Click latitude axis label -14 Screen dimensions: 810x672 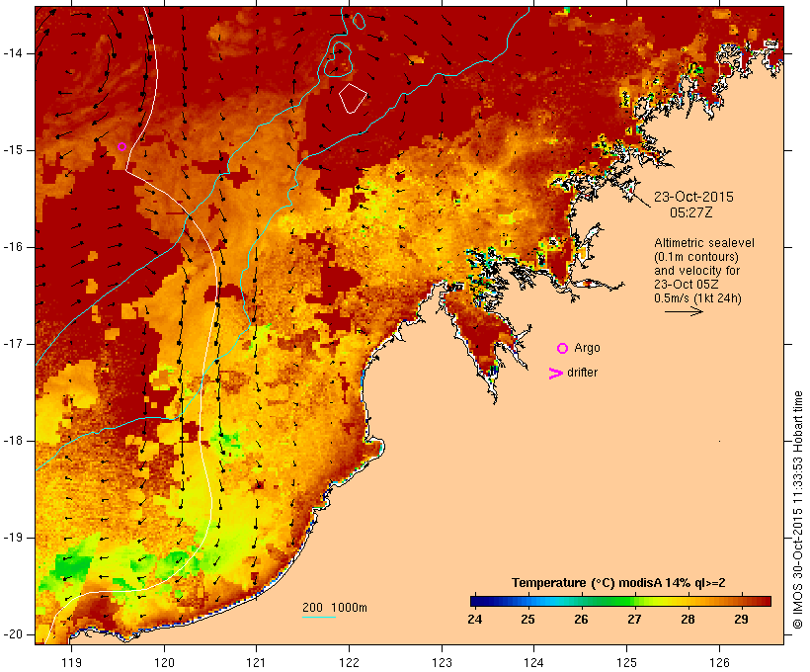pyautogui.click(x=13, y=53)
